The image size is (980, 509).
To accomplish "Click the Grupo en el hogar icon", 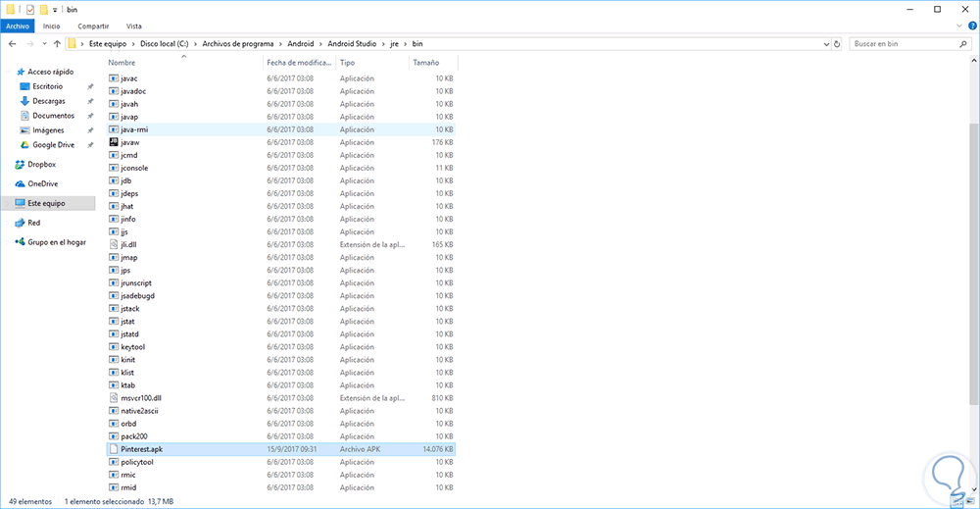I will click(20, 242).
